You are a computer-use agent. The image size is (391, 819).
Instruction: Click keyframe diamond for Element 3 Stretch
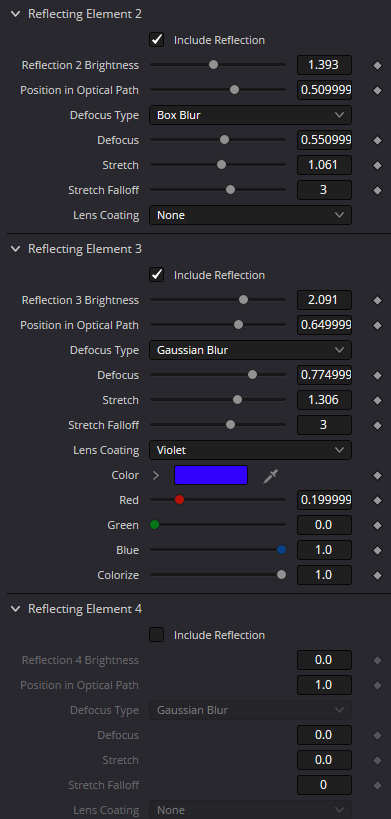[x=377, y=400]
